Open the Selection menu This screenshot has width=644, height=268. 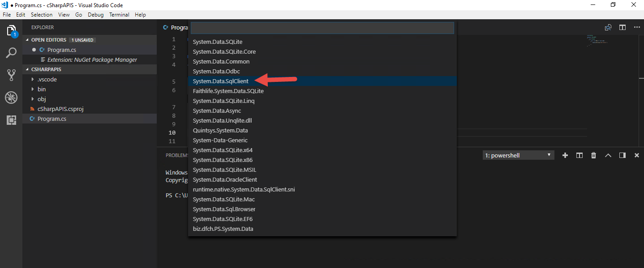pos(42,15)
